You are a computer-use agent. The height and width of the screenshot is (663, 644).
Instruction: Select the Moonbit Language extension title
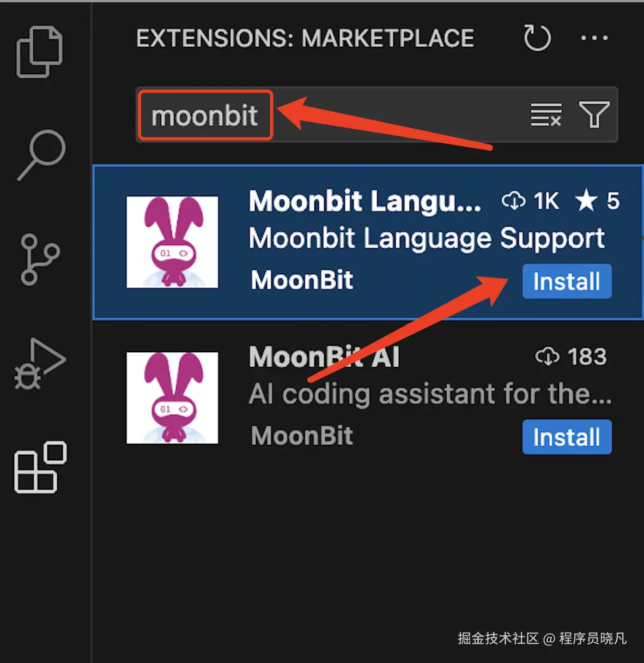tap(365, 201)
